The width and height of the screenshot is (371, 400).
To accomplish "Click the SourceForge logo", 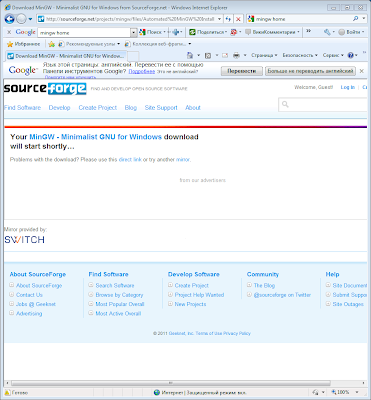I will tap(45, 89).
